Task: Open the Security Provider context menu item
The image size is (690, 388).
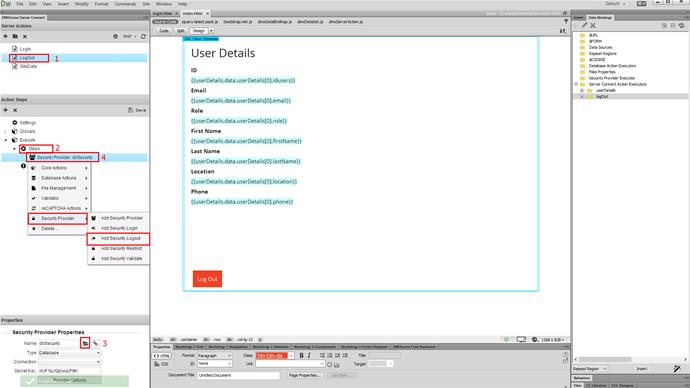Action: point(58,218)
